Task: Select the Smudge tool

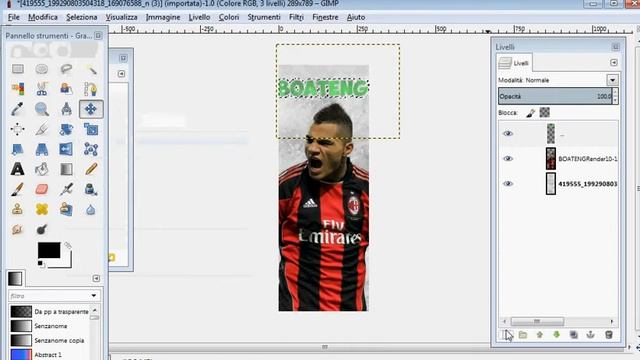Action: [x=18, y=229]
